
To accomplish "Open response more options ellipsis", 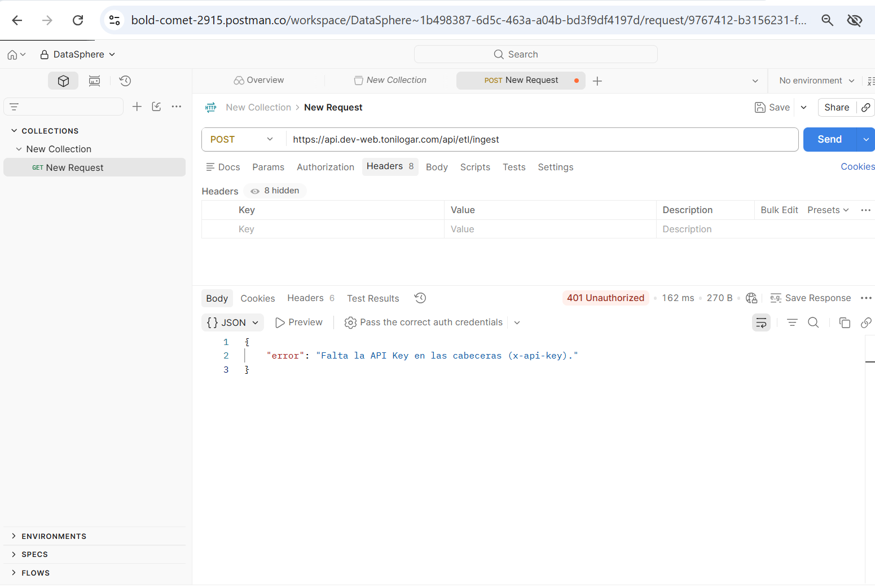I will click(866, 298).
